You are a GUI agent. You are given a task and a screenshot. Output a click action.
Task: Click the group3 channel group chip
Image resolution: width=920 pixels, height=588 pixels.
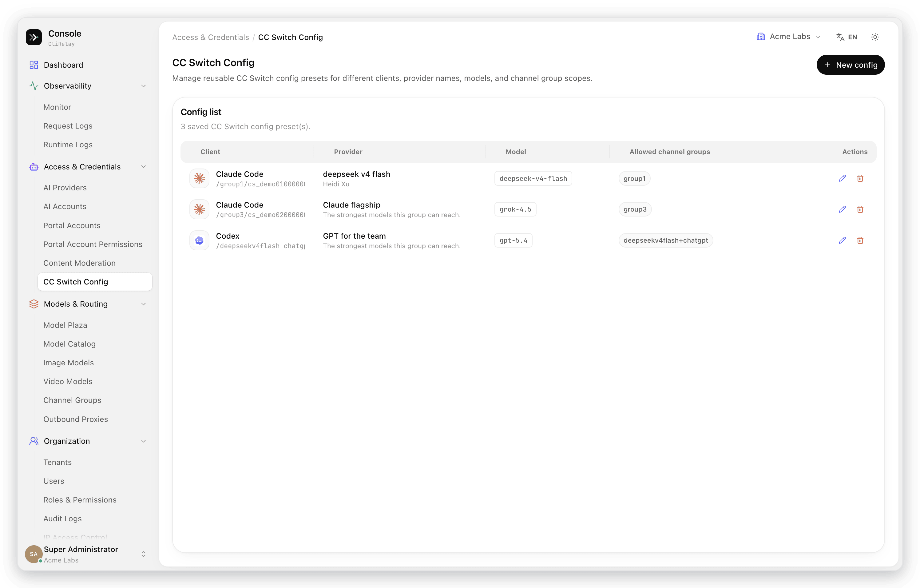pyautogui.click(x=635, y=209)
